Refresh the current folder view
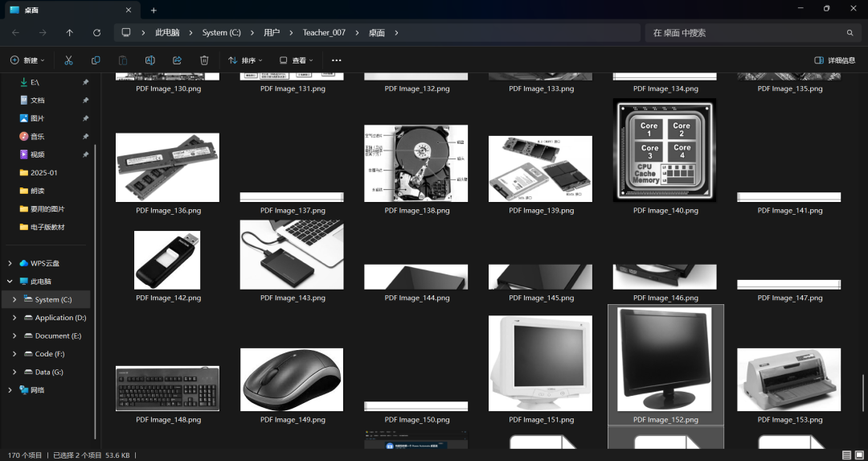The width and height of the screenshot is (868, 461). coord(96,33)
